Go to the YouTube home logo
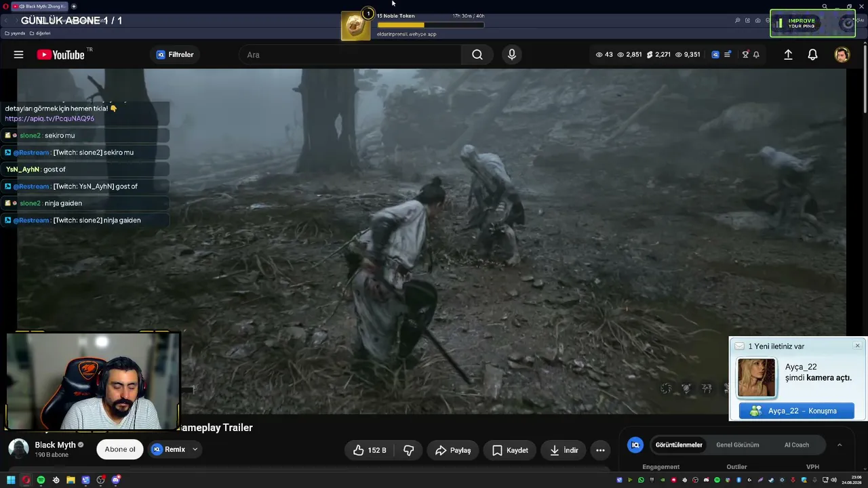 61,55
